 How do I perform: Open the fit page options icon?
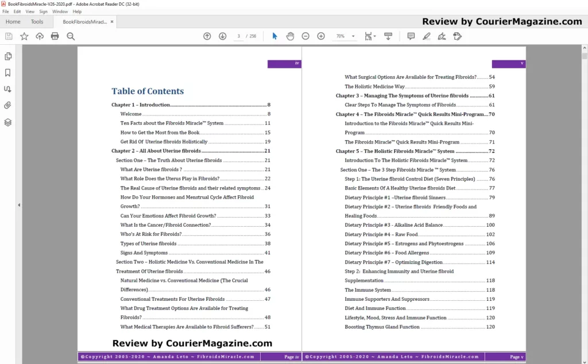tap(370, 36)
